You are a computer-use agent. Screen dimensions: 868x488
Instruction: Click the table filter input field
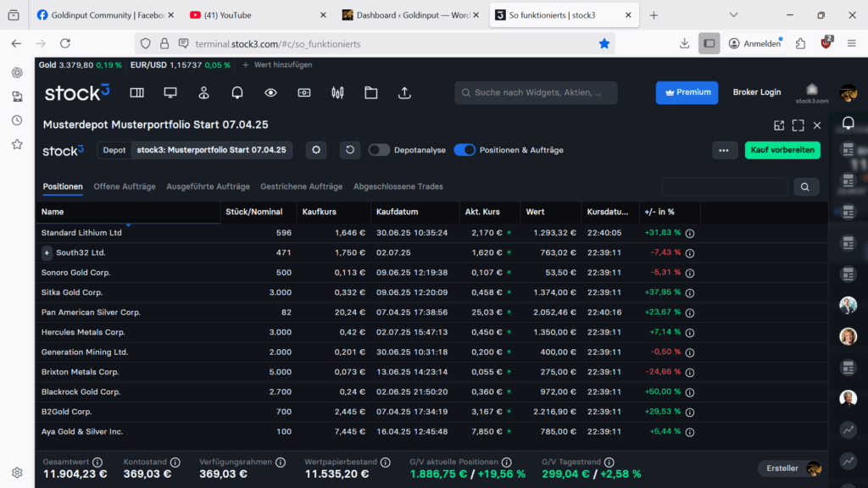pos(725,187)
